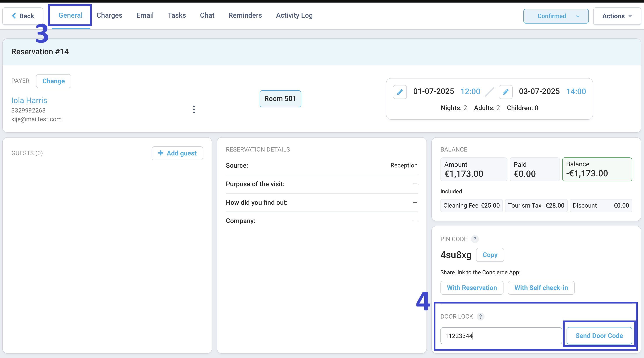Click the check-out date edit pencil icon
The height and width of the screenshot is (358, 644).
[505, 92]
